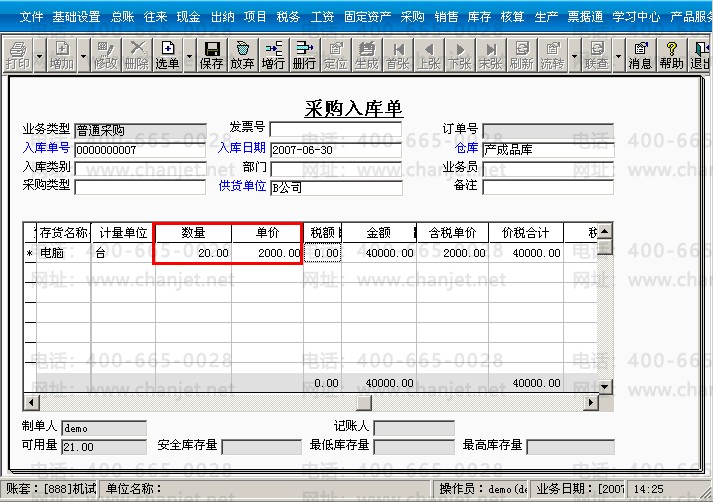
Task: Click the 退出 exit icon
Action: 700,55
